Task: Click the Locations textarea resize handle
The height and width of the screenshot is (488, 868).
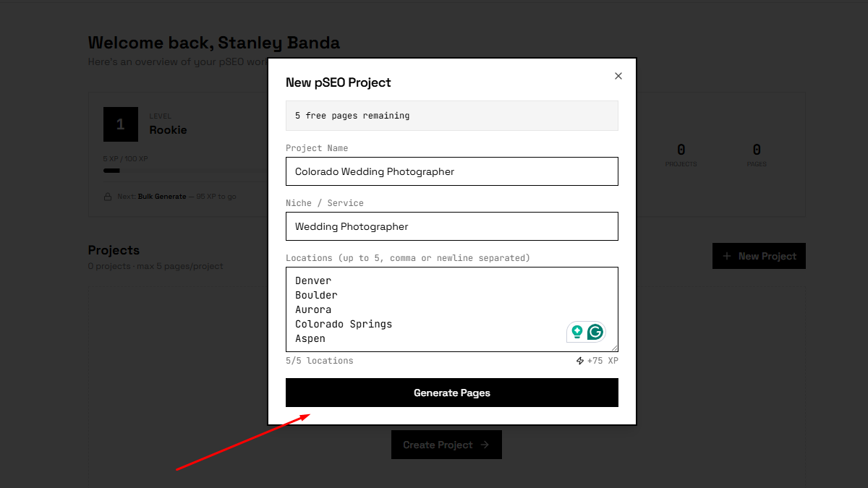Action: click(x=614, y=348)
